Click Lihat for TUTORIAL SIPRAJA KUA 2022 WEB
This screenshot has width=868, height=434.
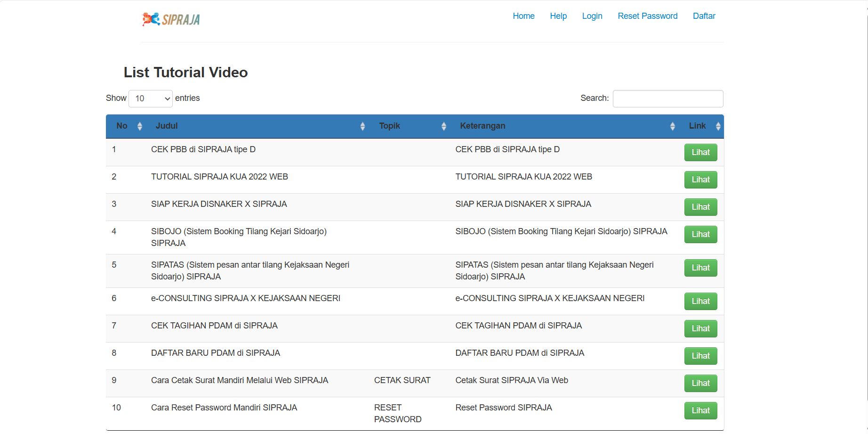tap(701, 180)
